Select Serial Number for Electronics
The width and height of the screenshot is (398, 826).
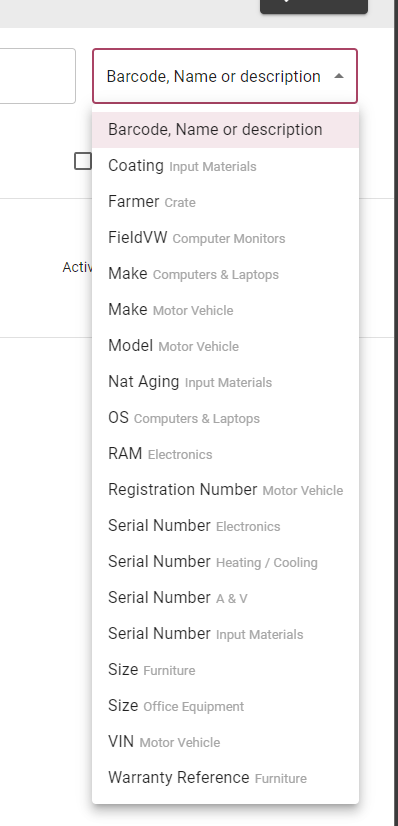point(225,526)
